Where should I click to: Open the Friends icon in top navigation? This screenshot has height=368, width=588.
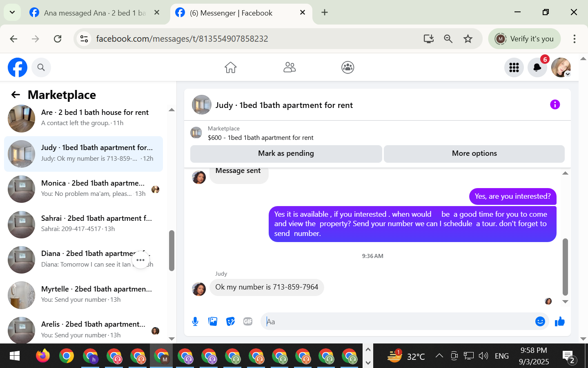click(x=290, y=67)
